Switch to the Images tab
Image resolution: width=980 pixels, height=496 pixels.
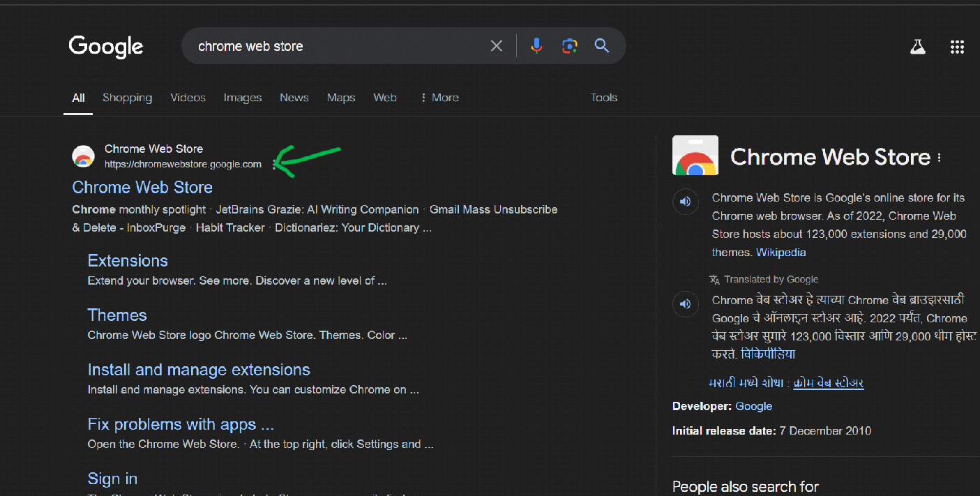(x=243, y=98)
